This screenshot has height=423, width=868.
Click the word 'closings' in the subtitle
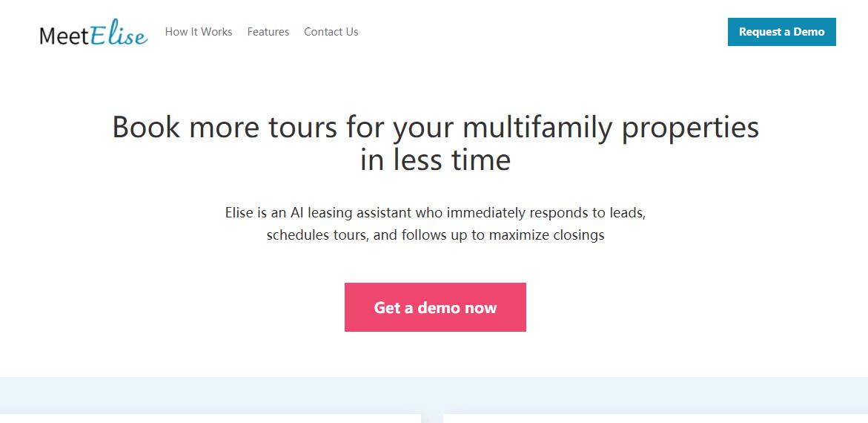tap(578, 235)
